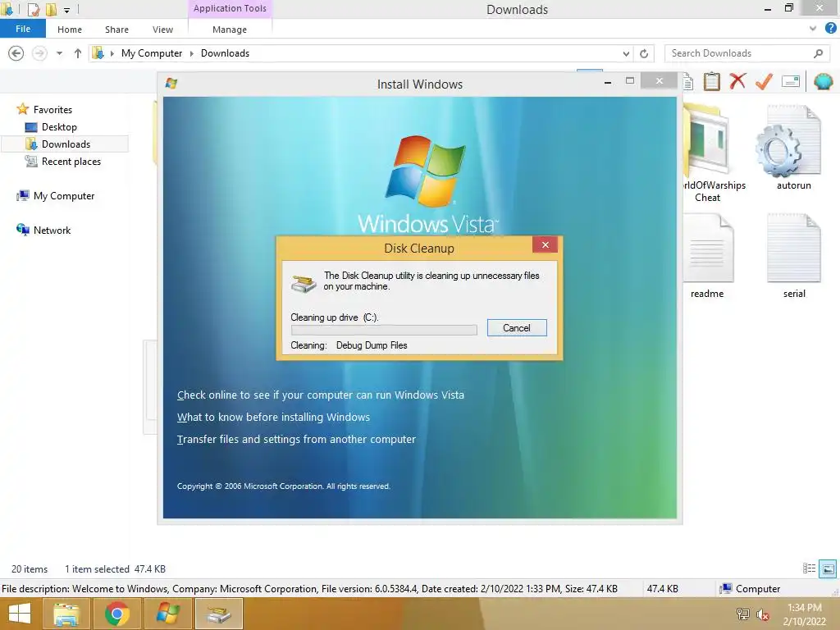Refresh the Downloads folder
Viewport: 840px width, 630px height.
click(644, 53)
